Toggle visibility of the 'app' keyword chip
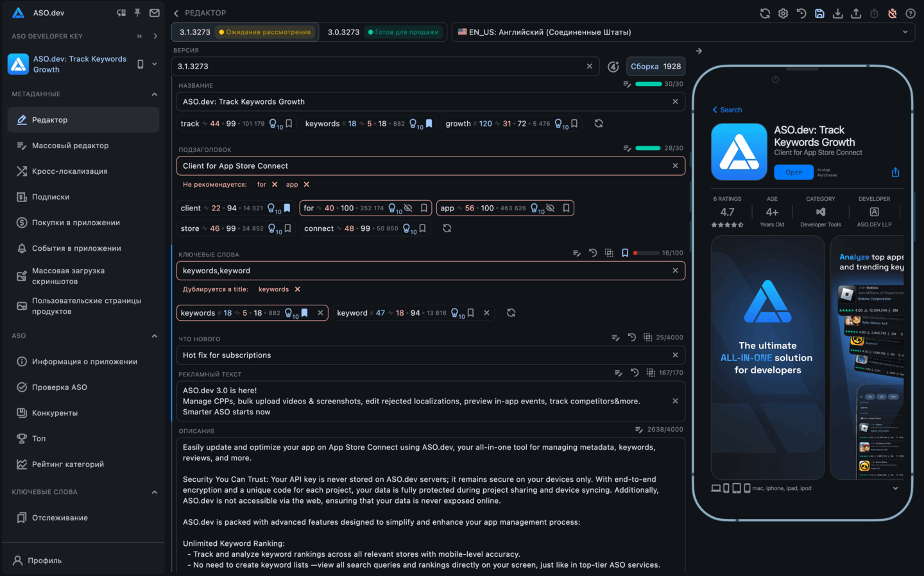This screenshot has height=576, width=924. [x=550, y=208]
